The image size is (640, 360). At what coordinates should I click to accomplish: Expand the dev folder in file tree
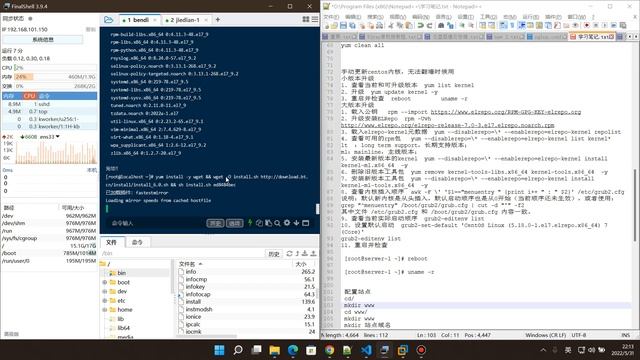point(105,291)
